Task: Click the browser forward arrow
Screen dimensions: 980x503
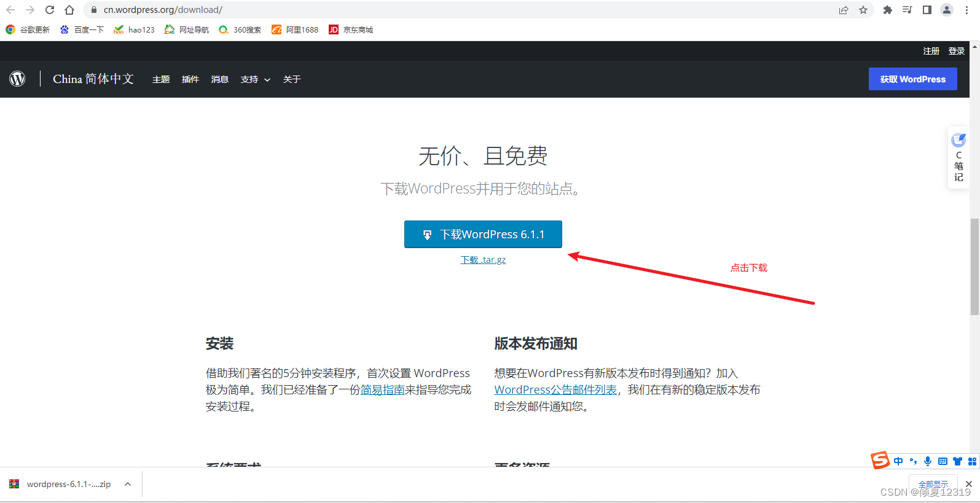Action: coord(30,10)
